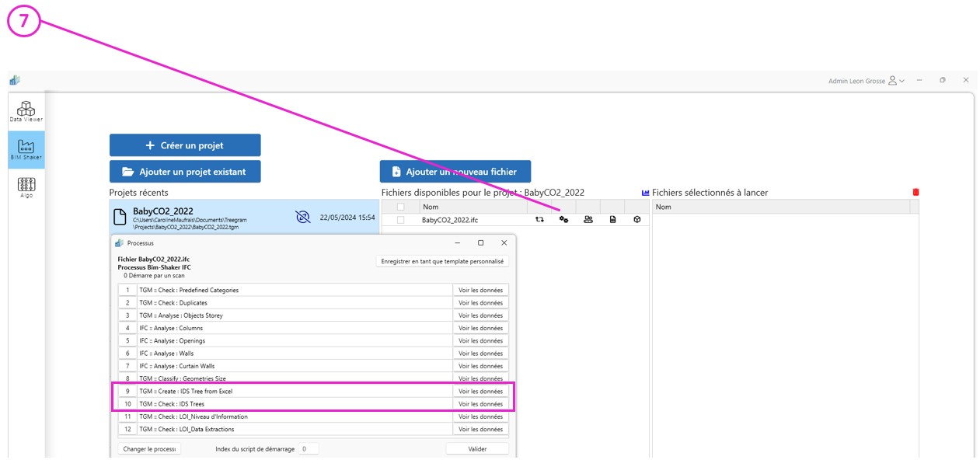Image resolution: width=980 pixels, height=467 pixels.
Task: Click the gears process icon for BabyCO2_2022.ifc
Action: coord(563,220)
